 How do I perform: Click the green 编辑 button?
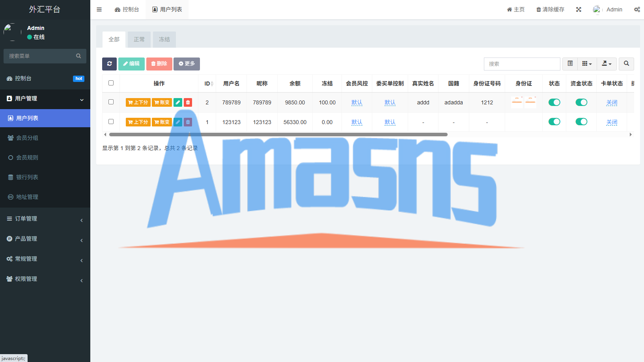click(131, 64)
